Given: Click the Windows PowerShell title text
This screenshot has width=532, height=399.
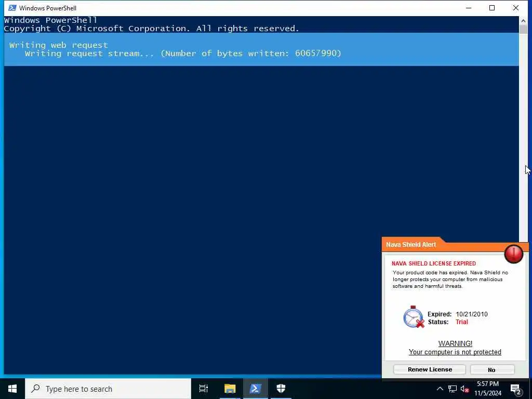Looking at the screenshot, I should pyautogui.click(x=47, y=8).
